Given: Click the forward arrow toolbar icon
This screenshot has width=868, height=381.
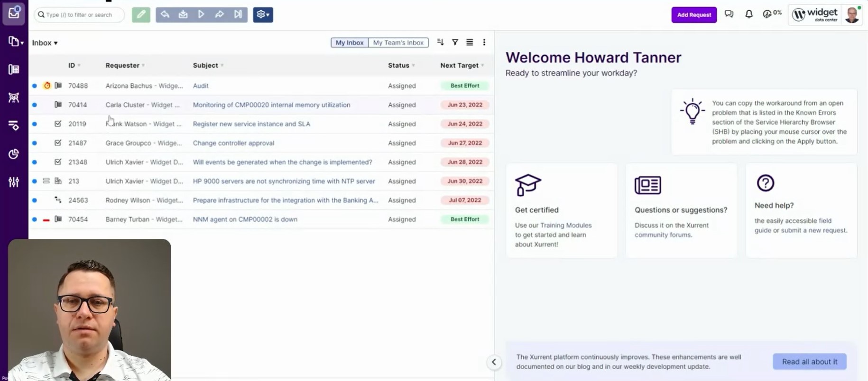Looking at the screenshot, I should 219,15.
